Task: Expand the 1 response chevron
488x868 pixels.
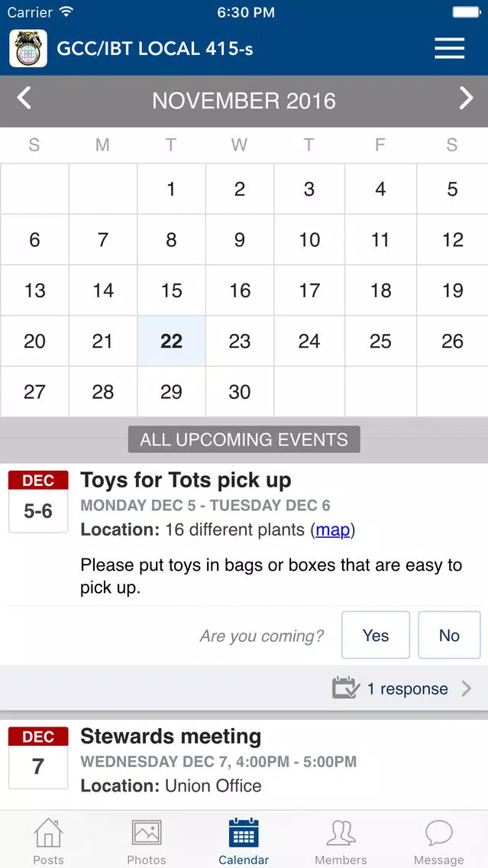Action: coord(467,688)
